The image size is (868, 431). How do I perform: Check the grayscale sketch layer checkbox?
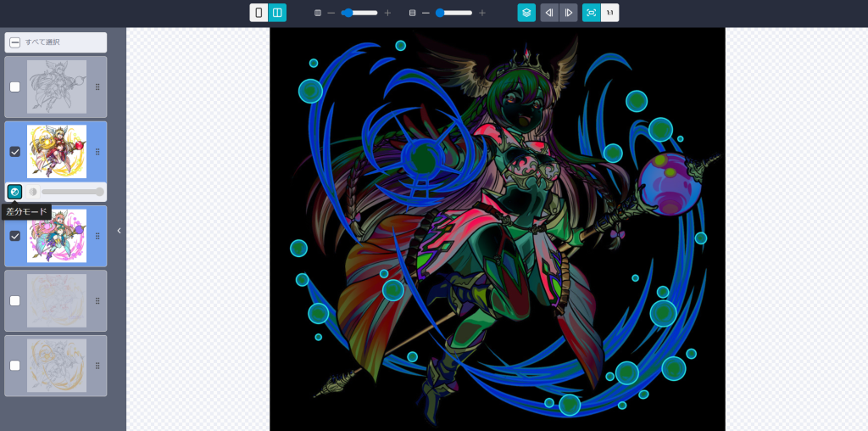[14, 87]
